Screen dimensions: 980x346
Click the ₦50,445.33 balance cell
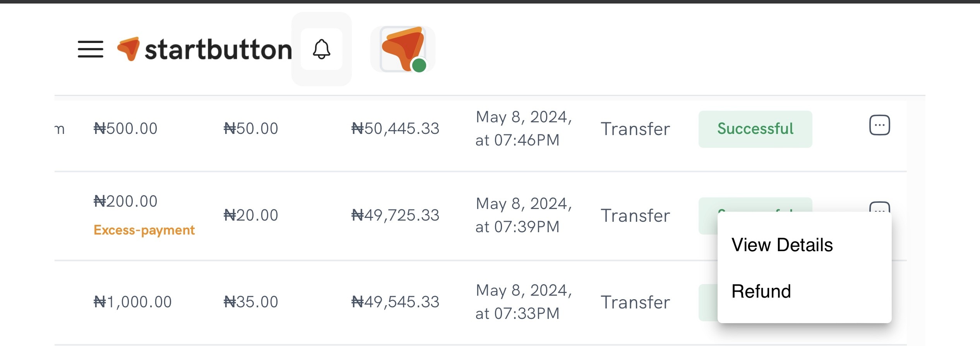(x=395, y=128)
